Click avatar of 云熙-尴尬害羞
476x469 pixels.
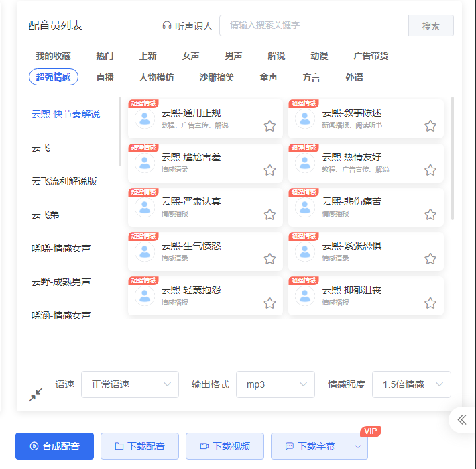pos(145,163)
